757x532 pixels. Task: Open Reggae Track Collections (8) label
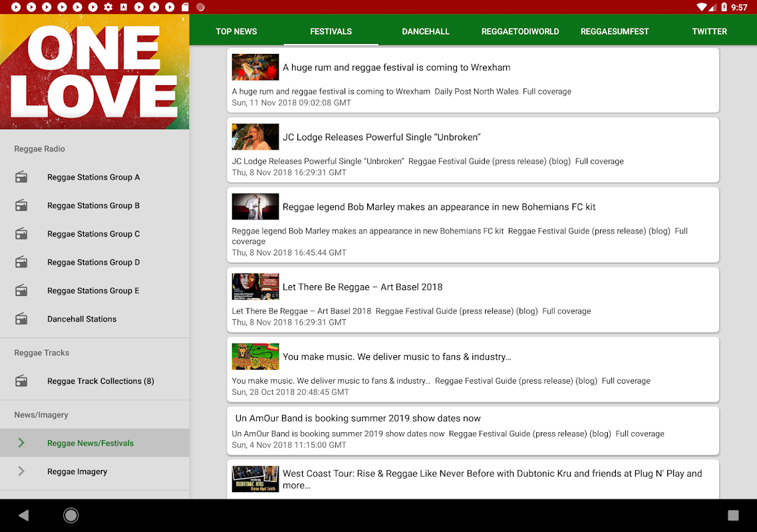[101, 381]
